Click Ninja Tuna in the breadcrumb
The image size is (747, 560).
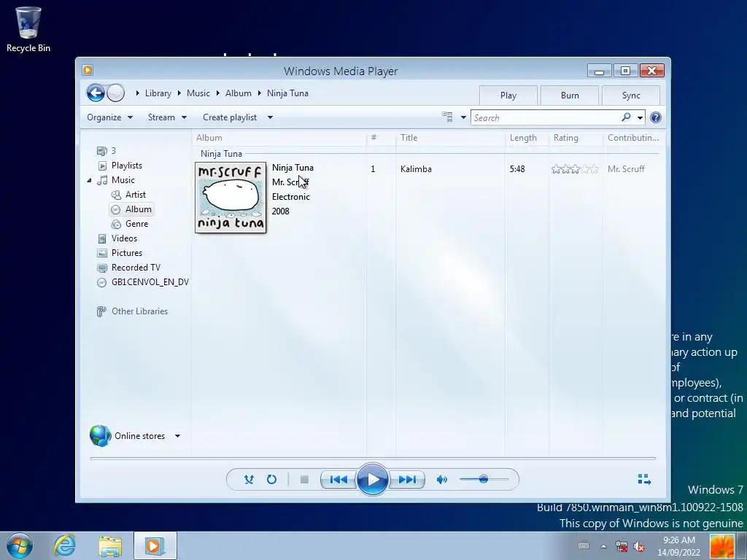click(x=287, y=93)
